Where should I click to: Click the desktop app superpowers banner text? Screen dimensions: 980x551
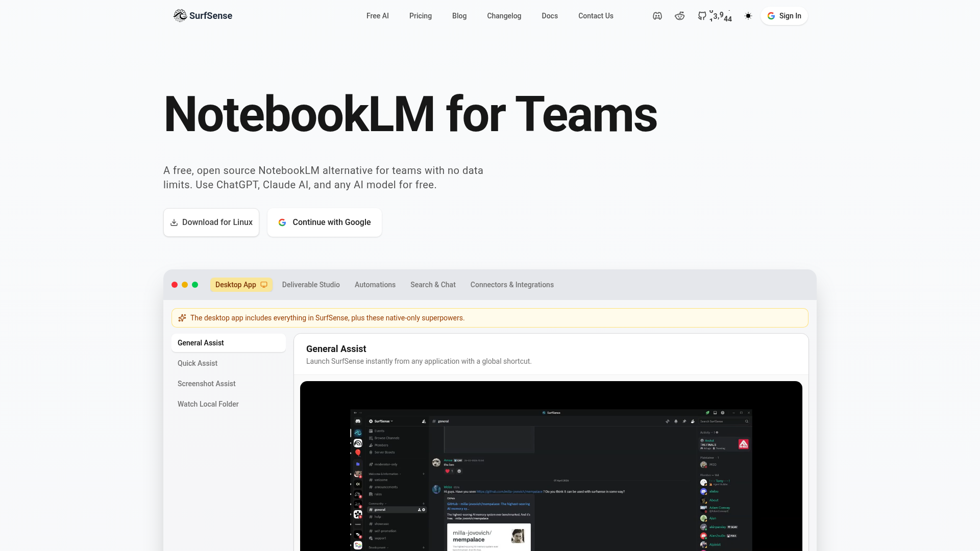[x=327, y=318]
